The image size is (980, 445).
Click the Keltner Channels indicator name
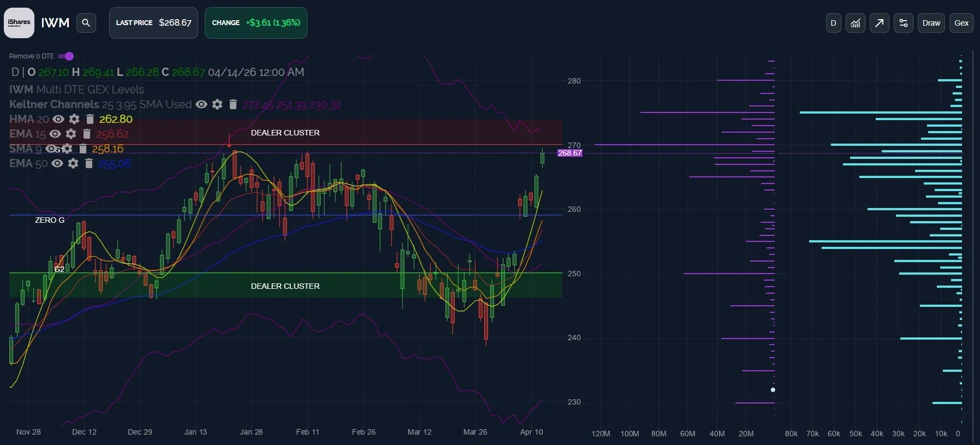[54, 104]
